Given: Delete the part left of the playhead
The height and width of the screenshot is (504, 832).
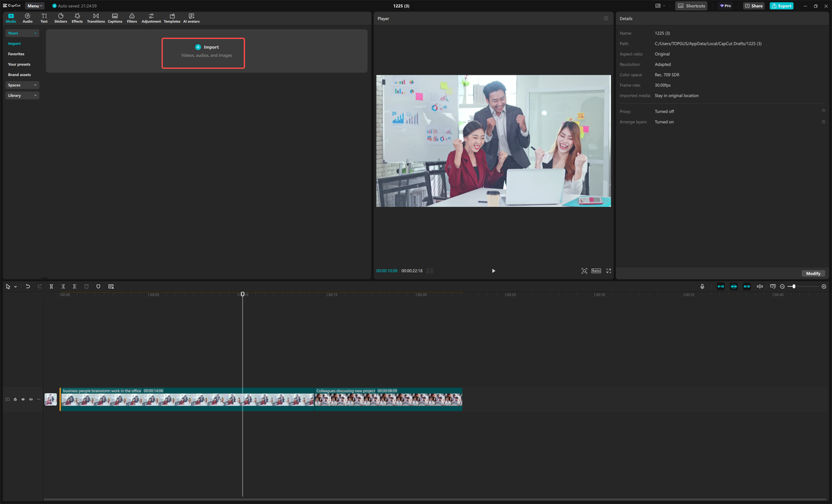Looking at the screenshot, I should click(x=63, y=286).
